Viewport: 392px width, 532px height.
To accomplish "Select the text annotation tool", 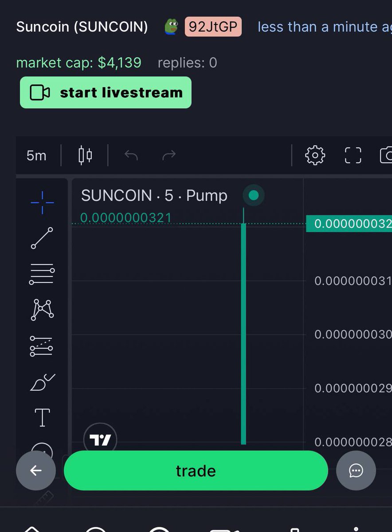I will pos(42,418).
